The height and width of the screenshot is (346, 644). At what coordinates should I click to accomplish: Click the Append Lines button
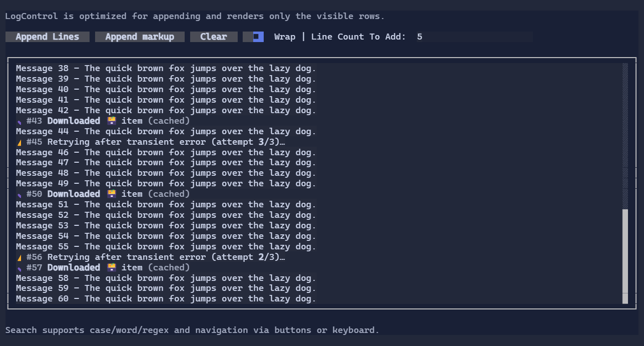click(48, 37)
